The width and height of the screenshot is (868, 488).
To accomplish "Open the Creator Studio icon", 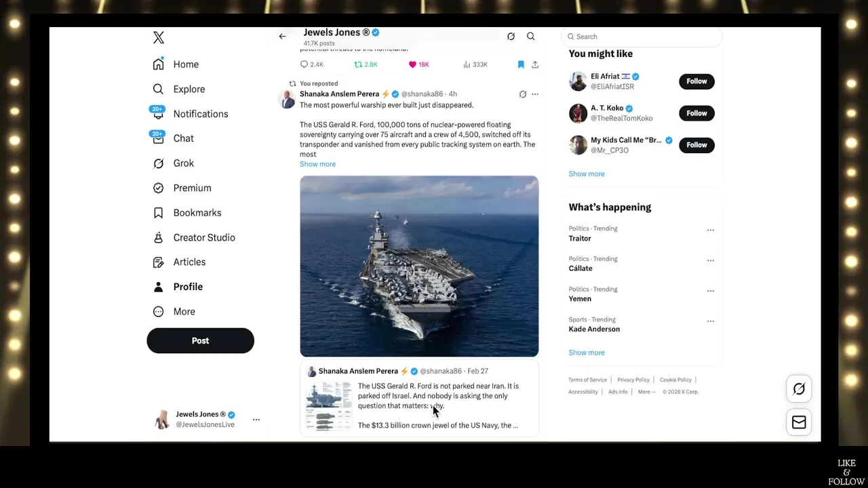I will (x=158, y=237).
